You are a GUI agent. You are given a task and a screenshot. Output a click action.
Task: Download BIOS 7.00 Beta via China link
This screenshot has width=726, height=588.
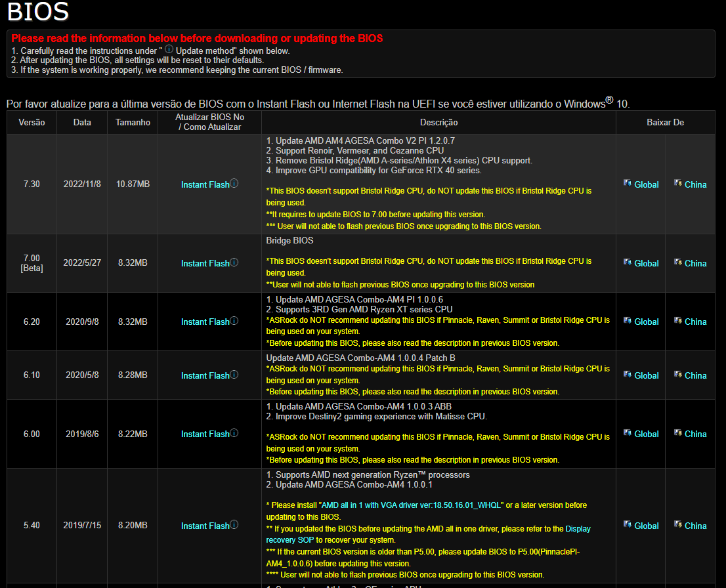pos(695,263)
